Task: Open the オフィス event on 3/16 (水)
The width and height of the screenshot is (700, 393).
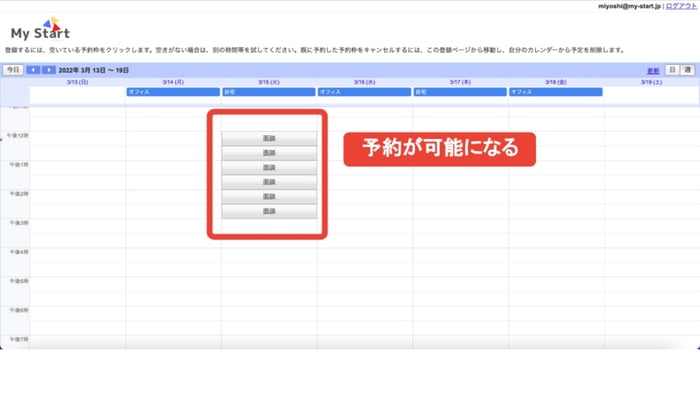Action: 364,92
